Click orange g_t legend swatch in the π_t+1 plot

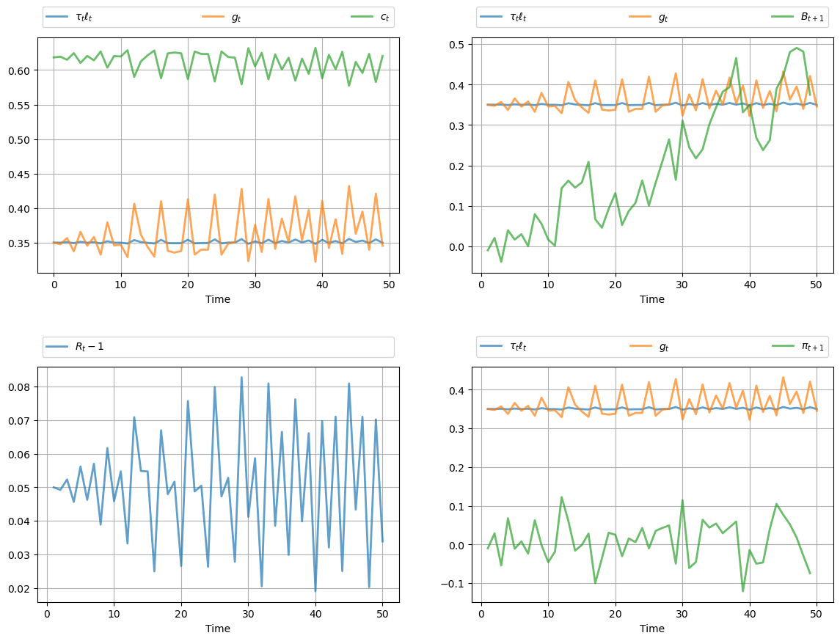click(639, 346)
